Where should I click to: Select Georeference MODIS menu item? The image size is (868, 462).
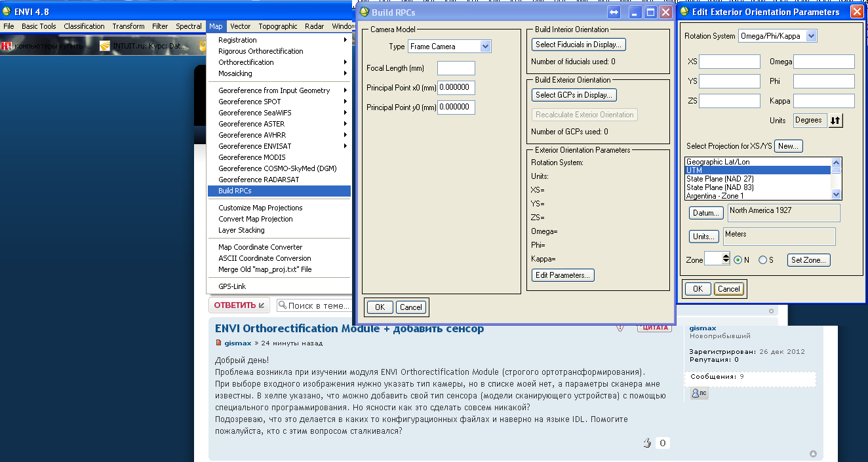pyautogui.click(x=279, y=157)
